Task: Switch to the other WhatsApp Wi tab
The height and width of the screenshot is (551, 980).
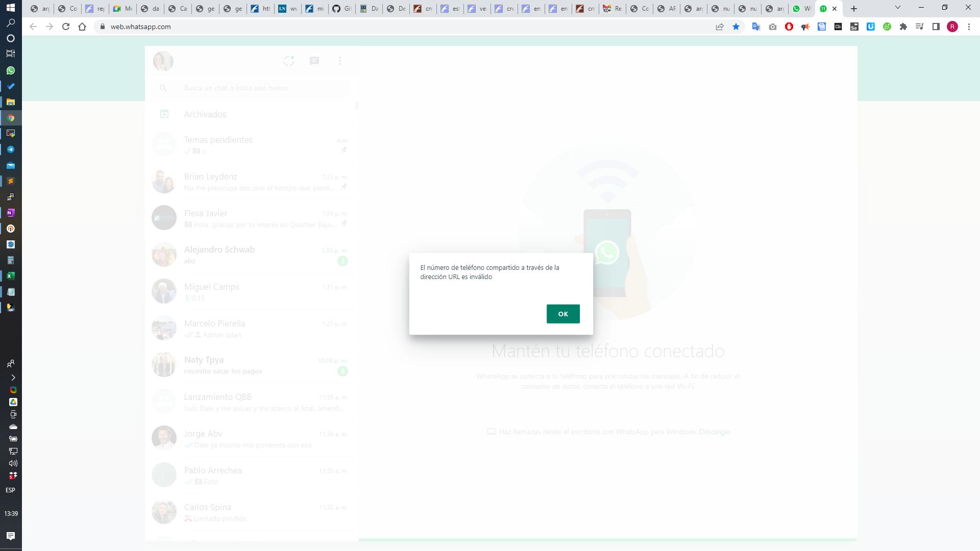Action: [x=801, y=9]
